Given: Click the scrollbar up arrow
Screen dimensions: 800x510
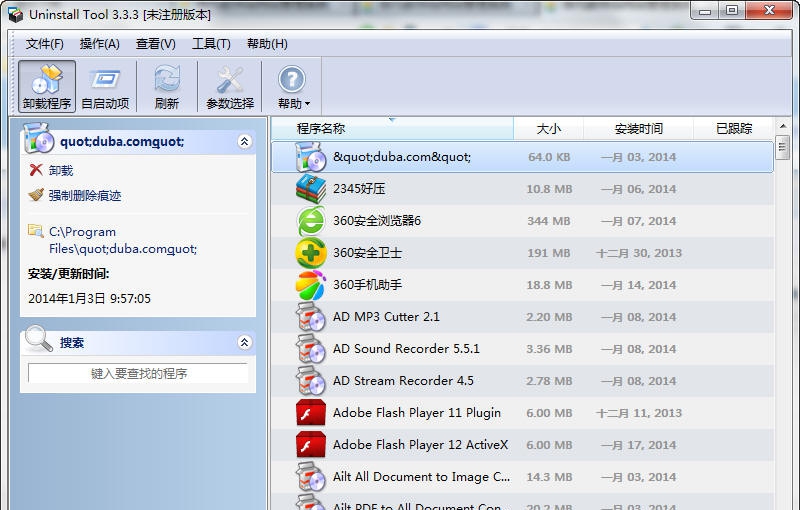Looking at the screenshot, I should [783, 125].
